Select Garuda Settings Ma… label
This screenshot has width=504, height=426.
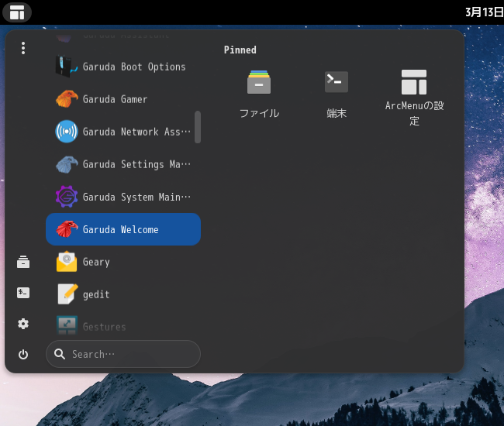click(x=136, y=164)
